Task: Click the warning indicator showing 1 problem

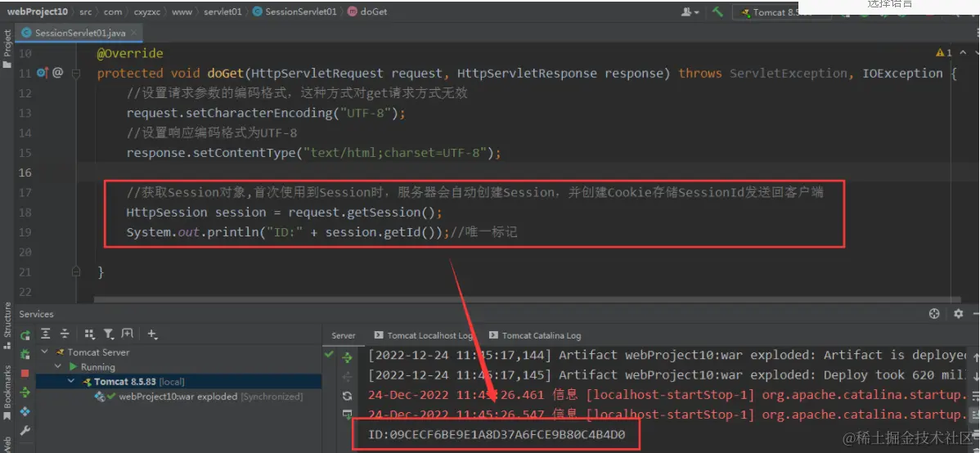Action: [943, 53]
